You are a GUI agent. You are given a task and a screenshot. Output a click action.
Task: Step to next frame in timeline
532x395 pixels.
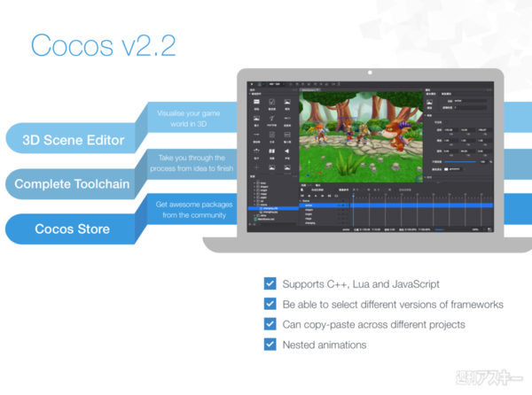[323, 196]
